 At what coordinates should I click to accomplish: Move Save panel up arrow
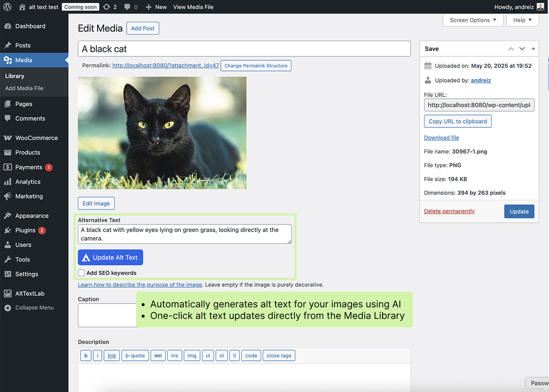point(511,49)
